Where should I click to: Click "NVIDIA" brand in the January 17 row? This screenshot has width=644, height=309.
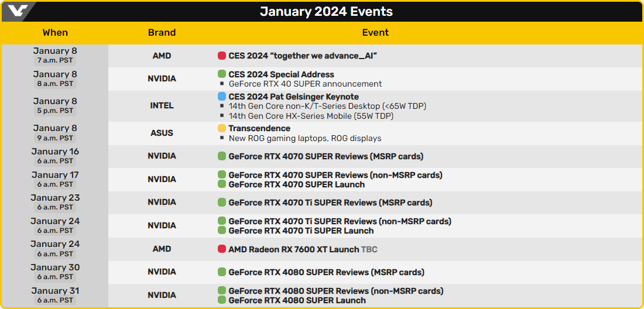[x=162, y=179]
